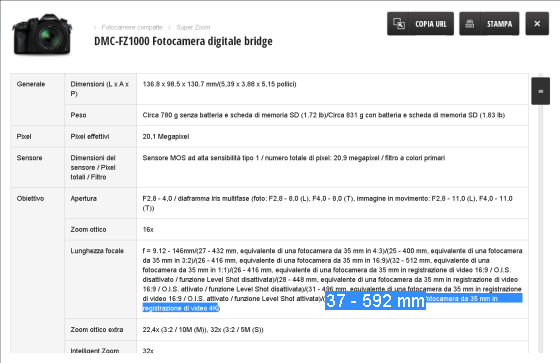Click the DMC-FZ1000 Fotocamera digitale bridge title
Viewport: 560px width, 363px height.
click(183, 41)
